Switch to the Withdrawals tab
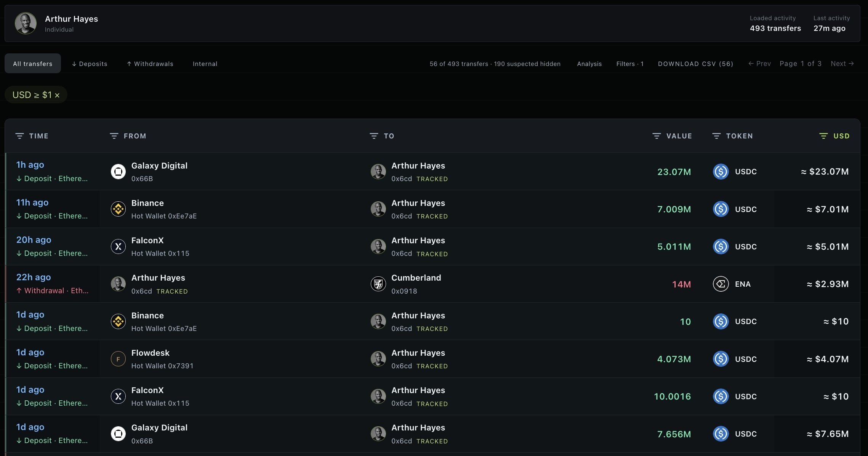 point(150,64)
